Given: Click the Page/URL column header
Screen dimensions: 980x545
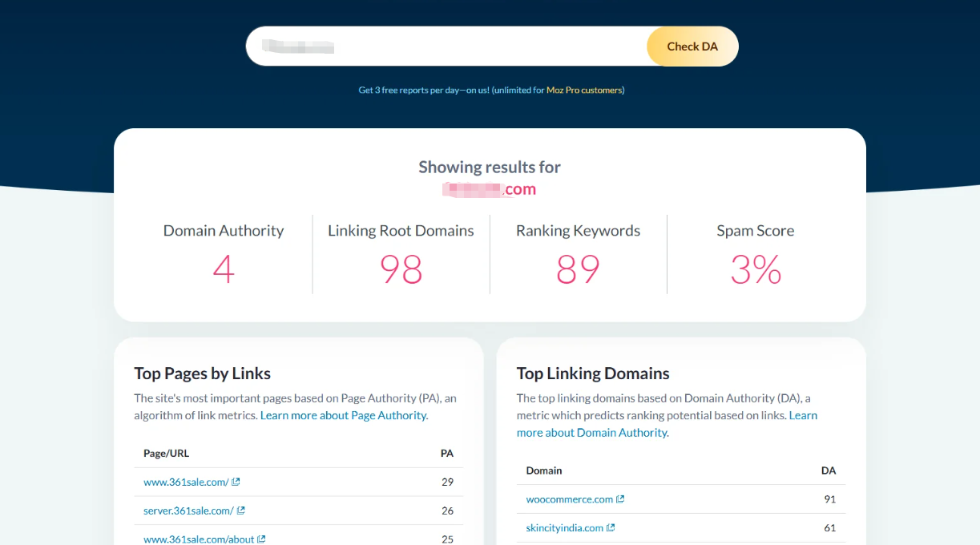Looking at the screenshot, I should (166, 454).
